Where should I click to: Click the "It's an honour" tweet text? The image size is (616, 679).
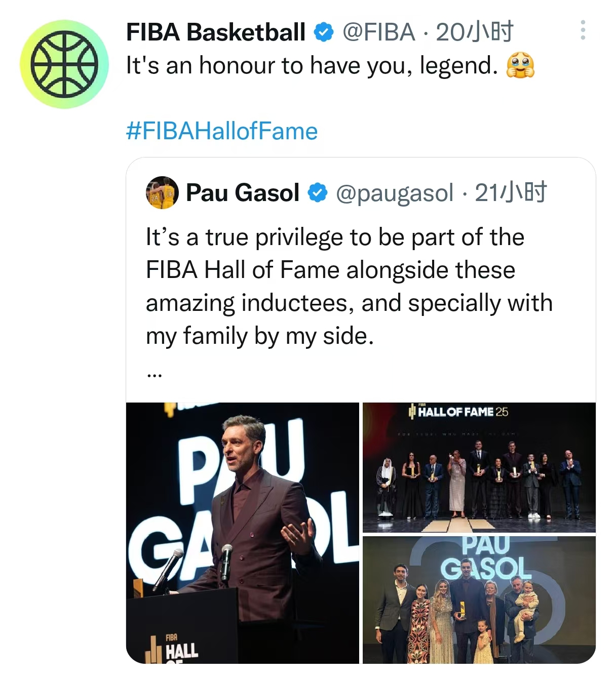(x=312, y=66)
